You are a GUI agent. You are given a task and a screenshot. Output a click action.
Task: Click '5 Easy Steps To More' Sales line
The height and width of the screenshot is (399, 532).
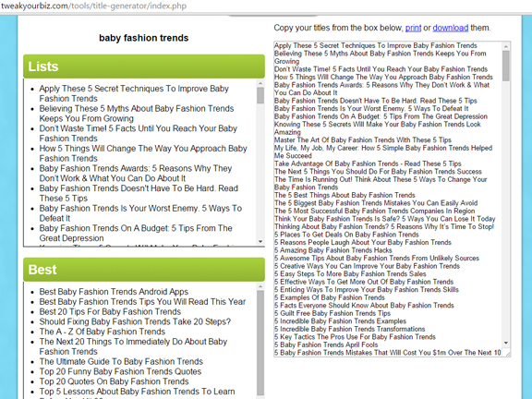tap(350, 274)
